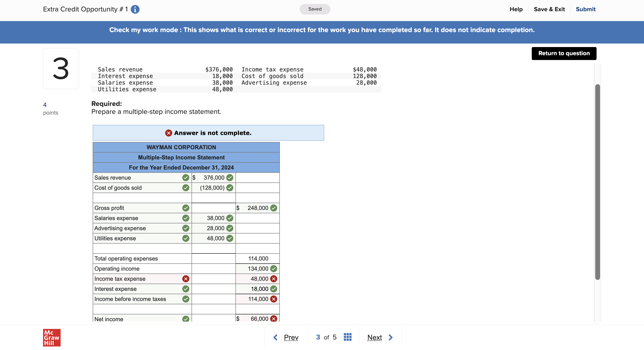Viewport: 644px width, 350px height.
Task: Click green check beside Sales revenue label
Action: [x=186, y=178]
